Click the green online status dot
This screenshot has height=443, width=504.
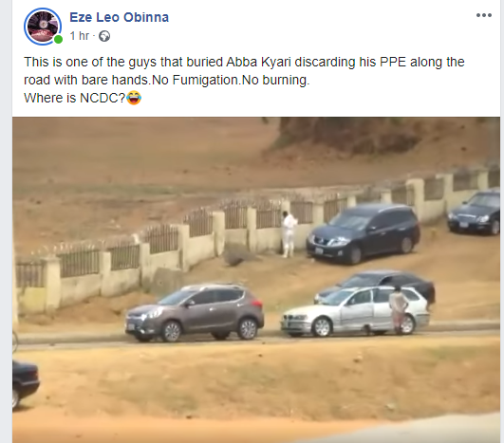[x=58, y=40]
